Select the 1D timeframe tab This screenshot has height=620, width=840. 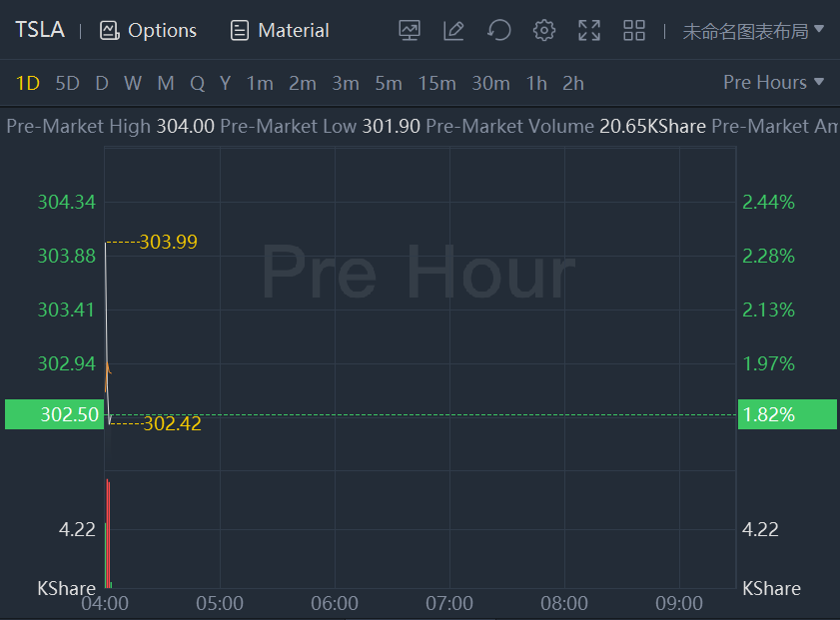[28, 83]
